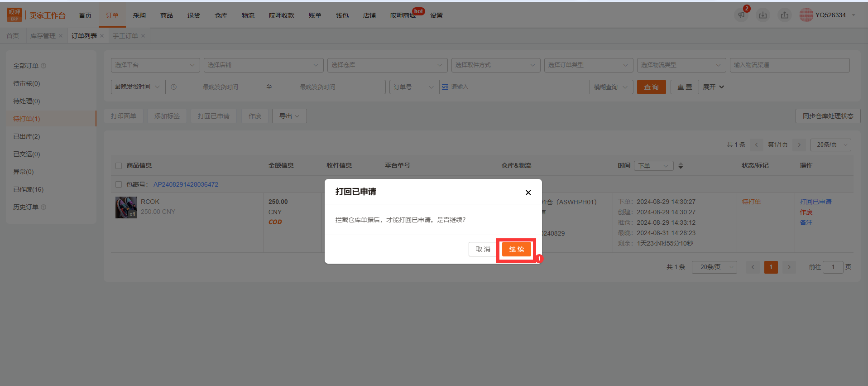Open the 导出 dropdown button
The height and width of the screenshot is (386, 868).
point(289,116)
